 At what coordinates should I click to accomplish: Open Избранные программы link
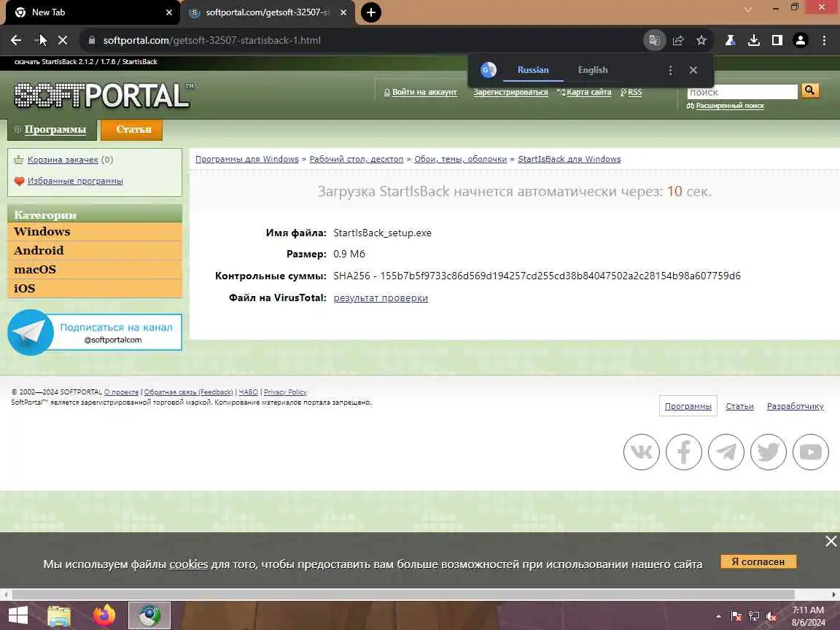point(75,181)
